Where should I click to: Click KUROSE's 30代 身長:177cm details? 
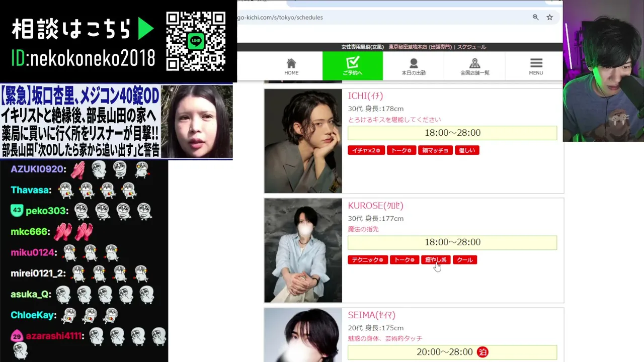(x=376, y=219)
